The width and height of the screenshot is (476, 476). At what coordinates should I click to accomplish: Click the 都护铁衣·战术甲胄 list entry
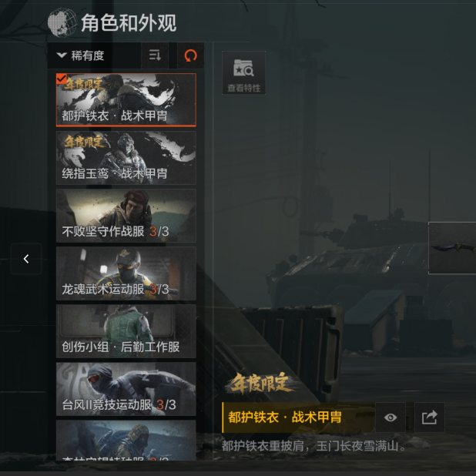pyautogui.click(x=126, y=100)
